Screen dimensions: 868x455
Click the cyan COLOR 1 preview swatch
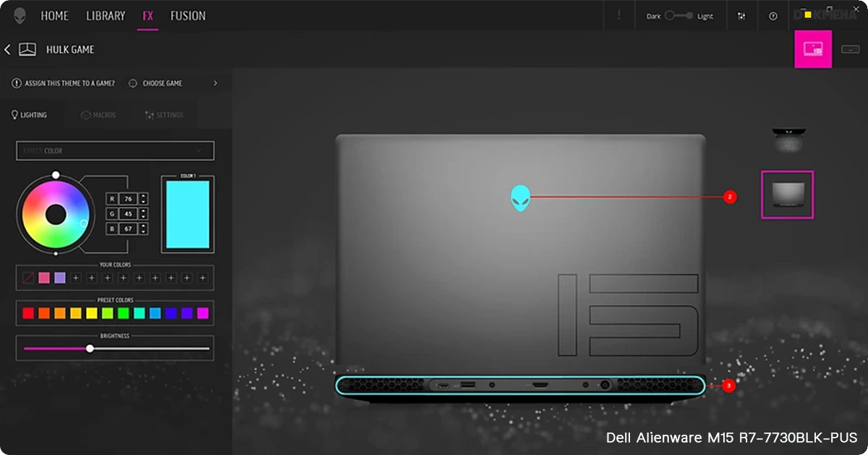[x=187, y=214]
